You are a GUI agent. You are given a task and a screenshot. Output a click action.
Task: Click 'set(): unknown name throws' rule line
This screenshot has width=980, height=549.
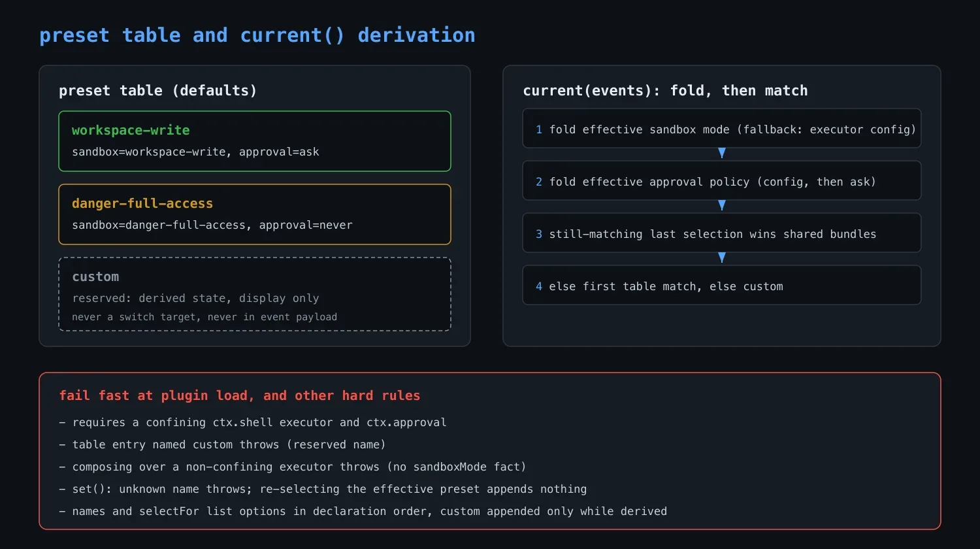323,489
